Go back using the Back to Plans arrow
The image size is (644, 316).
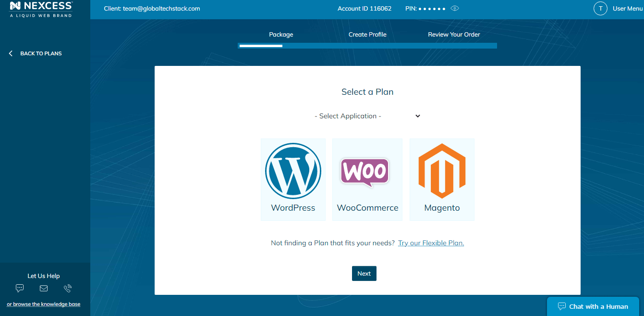pyautogui.click(x=11, y=53)
